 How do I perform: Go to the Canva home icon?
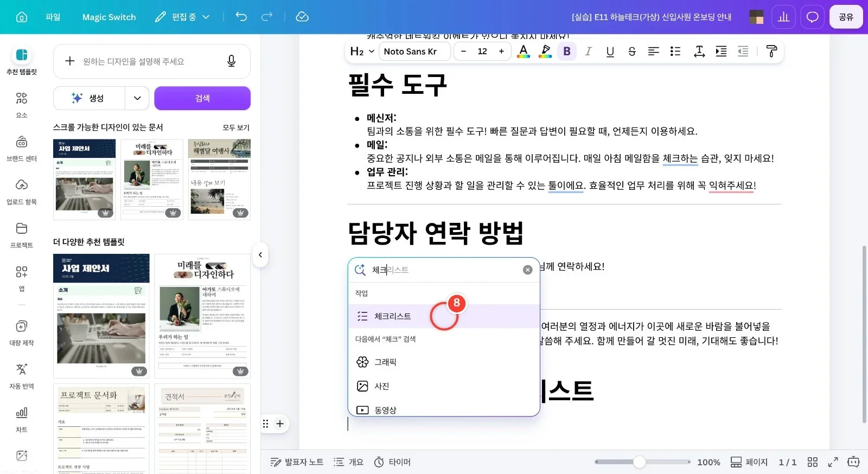click(22, 17)
